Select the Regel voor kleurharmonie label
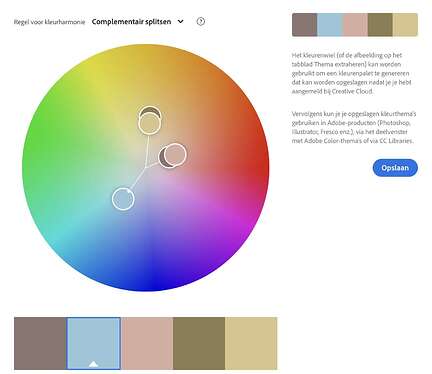This screenshot has height=374, width=432. 49,22
